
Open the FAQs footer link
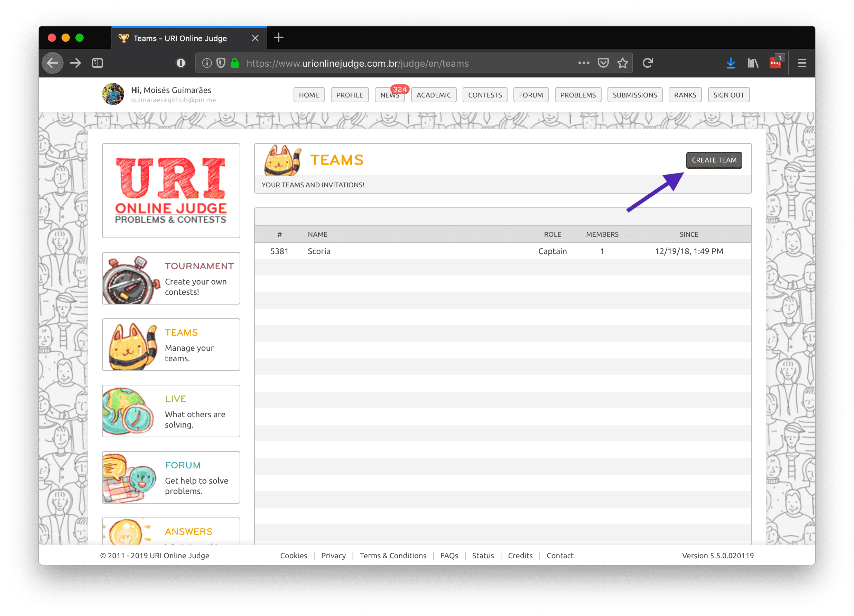(449, 556)
